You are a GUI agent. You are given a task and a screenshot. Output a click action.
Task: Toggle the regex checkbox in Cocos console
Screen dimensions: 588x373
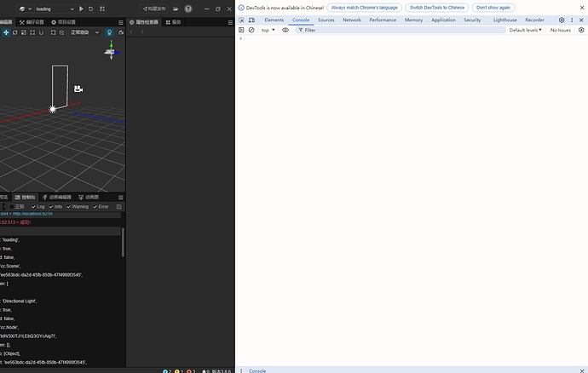12,207
